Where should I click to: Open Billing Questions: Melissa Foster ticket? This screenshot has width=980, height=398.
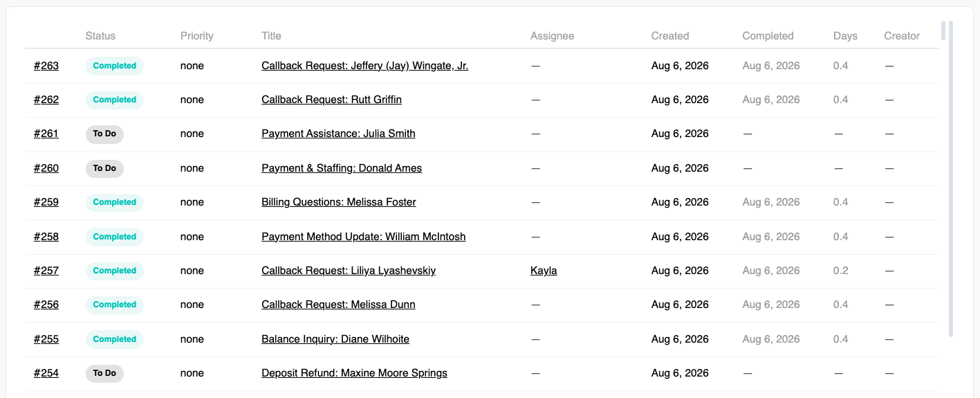339,202
